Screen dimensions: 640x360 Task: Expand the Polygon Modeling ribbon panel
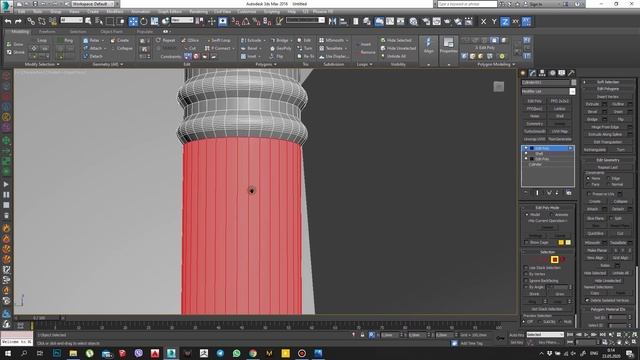pyautogui.click(x=496, y=64)
